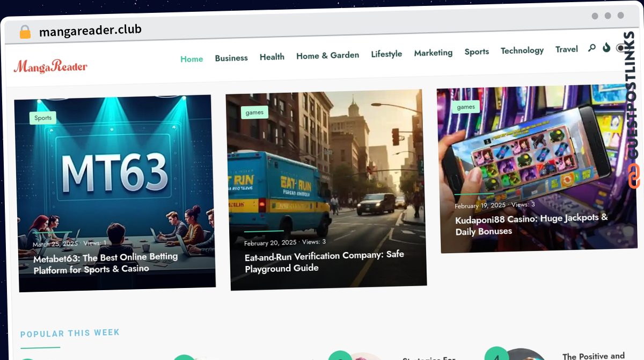
Task: Open the Marketing menu item
Action: pyautogui.click(x=433, y=53)
